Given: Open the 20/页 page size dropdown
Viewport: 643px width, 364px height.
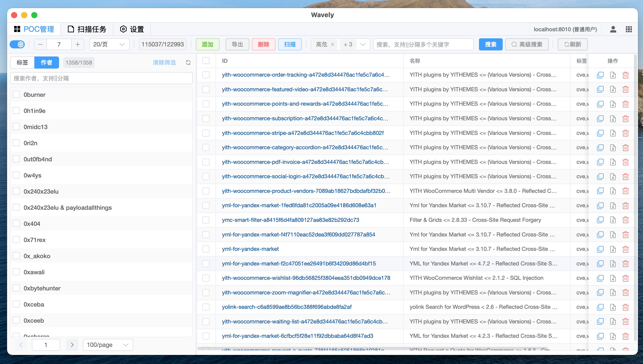Looking at the screenshot, I should [x=109, y=44].
